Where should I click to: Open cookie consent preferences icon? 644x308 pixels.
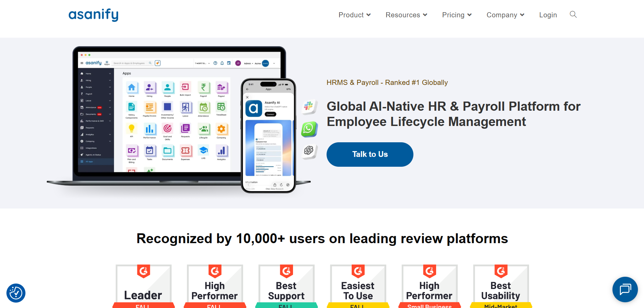click(16, 293)
